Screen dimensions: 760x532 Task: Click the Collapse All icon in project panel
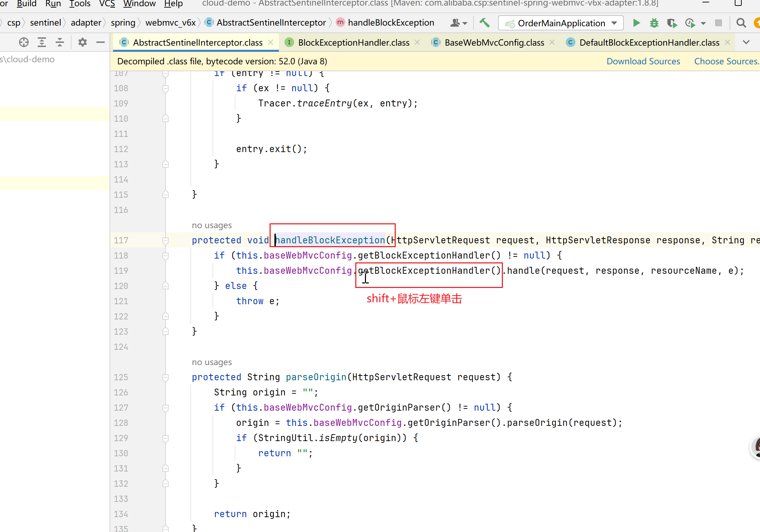coord(60,42)
